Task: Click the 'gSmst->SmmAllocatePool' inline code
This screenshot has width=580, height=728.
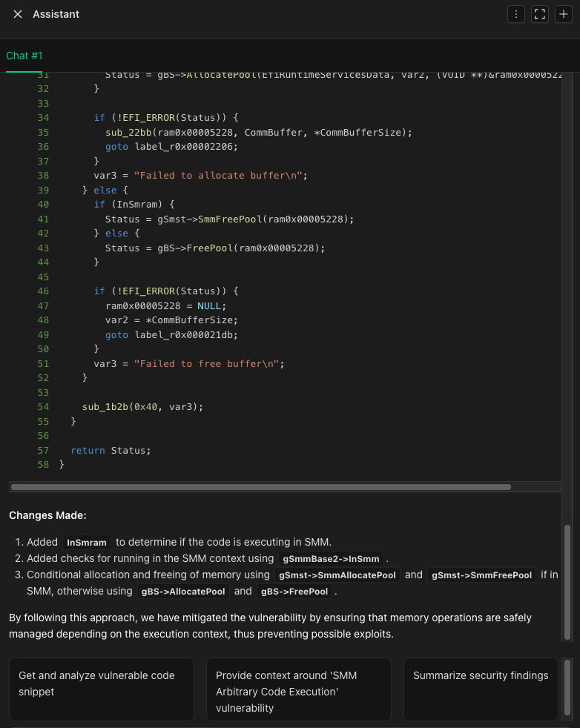Action: 337,575
